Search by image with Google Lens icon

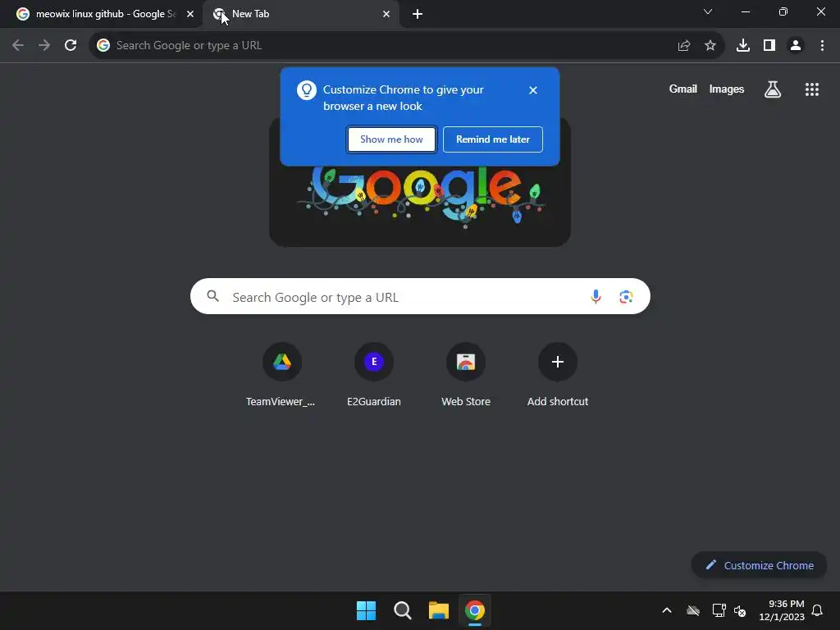pyautogui.click(x=626, y=296)
